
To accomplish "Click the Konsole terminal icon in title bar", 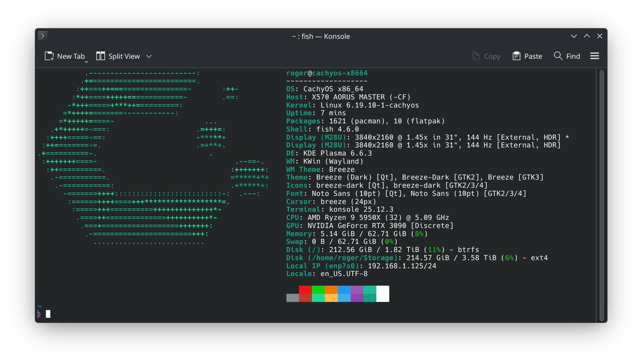I will tap(43, 36).
